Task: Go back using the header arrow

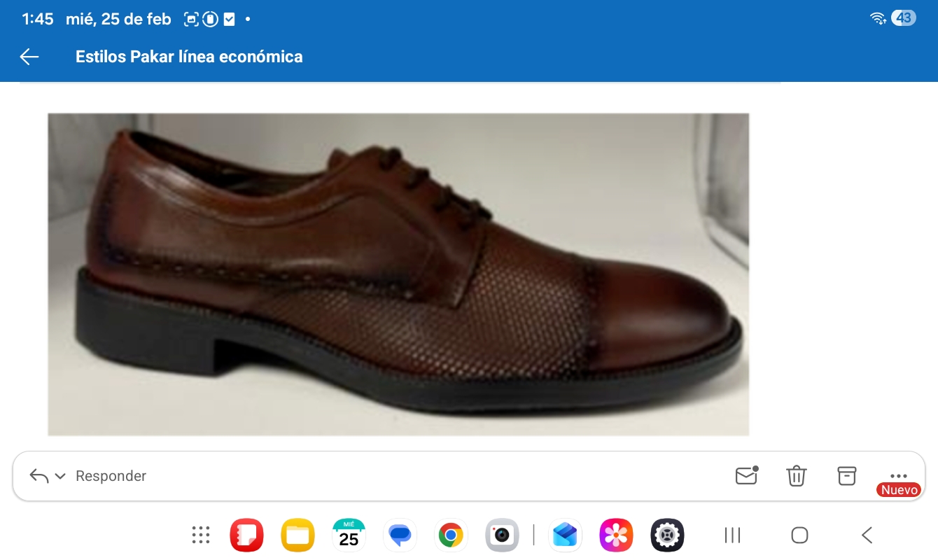Action: coord(29,57)
